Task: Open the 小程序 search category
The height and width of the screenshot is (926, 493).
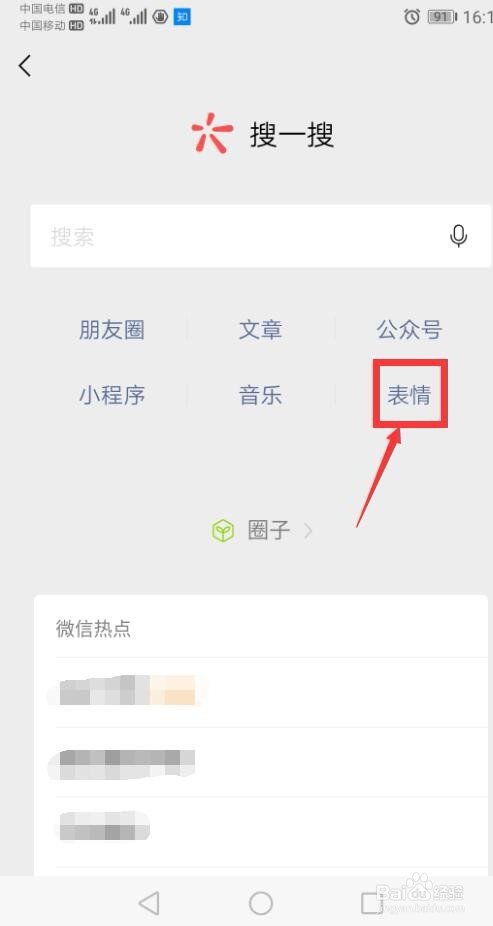Action: pos(112,395)
